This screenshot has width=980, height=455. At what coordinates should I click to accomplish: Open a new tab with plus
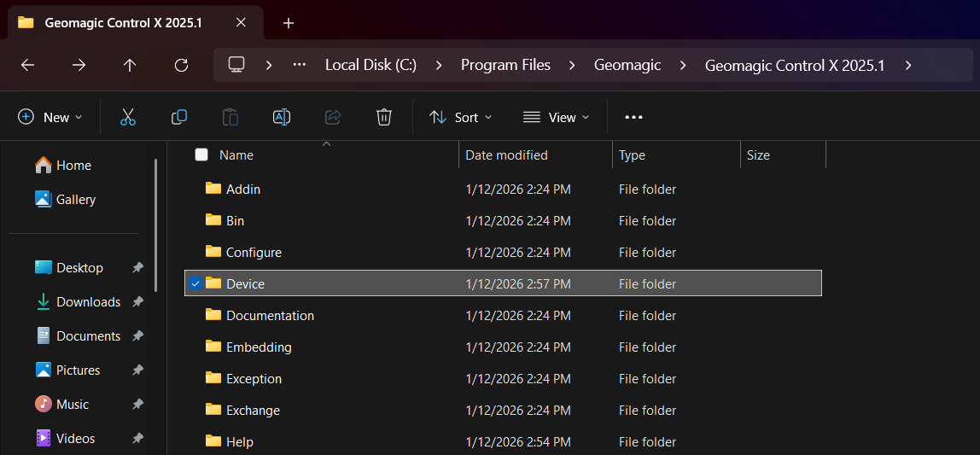click(289, 23)
